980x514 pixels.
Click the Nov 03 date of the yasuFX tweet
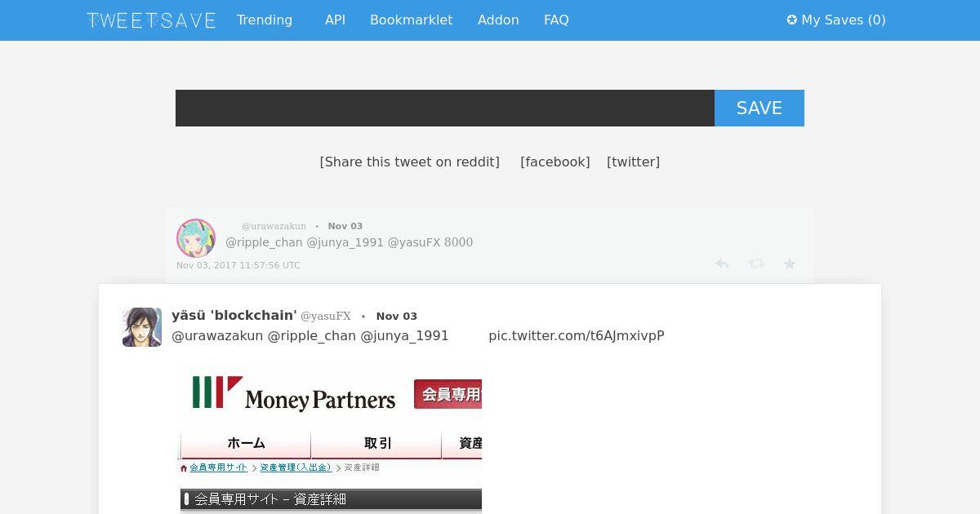pos(397,317)
